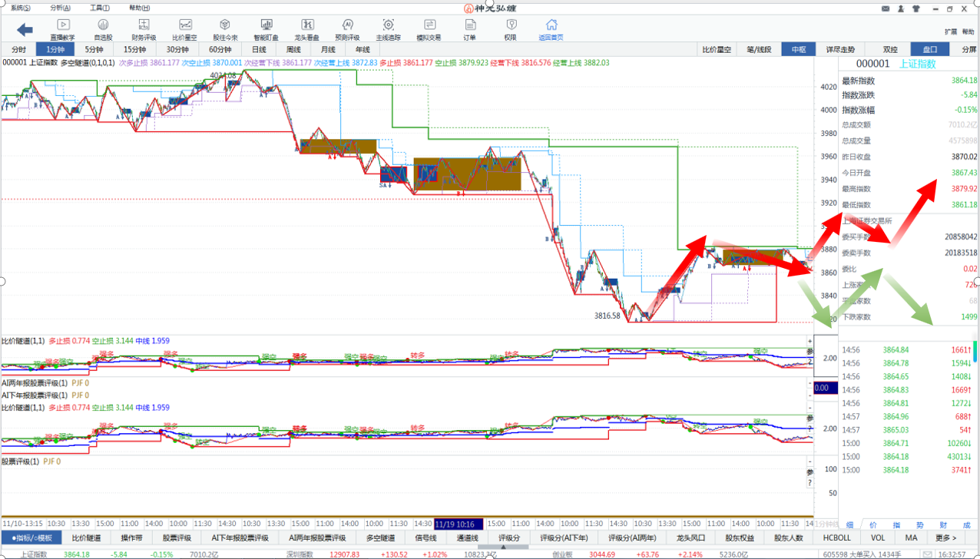The image size is (980, 559).
Task: Open 模拟交易 simulated trading icon
Action: point(429,29)
